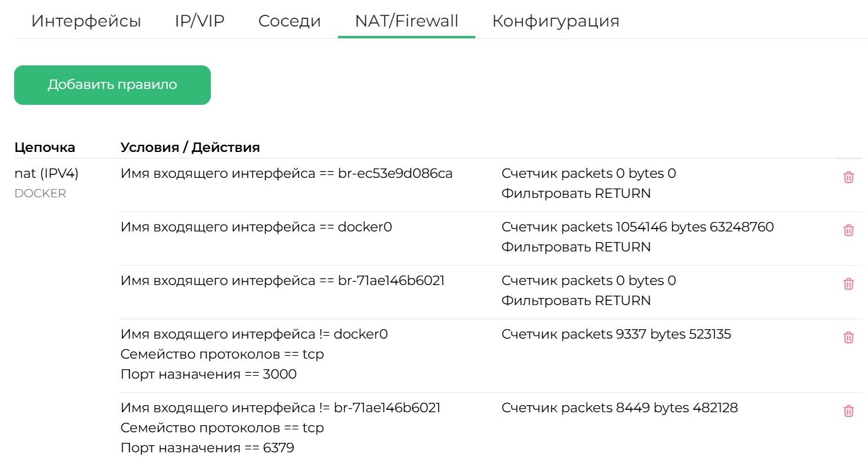This screenshot has height=457, width=868.
Task: Delete the docker0 incoming interface rule
Action: click(x=849, y=230)
